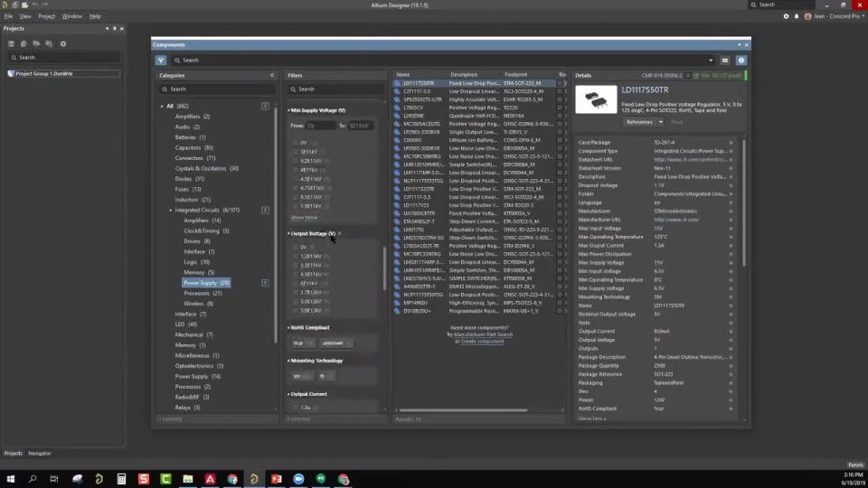The image size is (868, 488).
Task: Open the File menu
Action: [x=8, y=16]
